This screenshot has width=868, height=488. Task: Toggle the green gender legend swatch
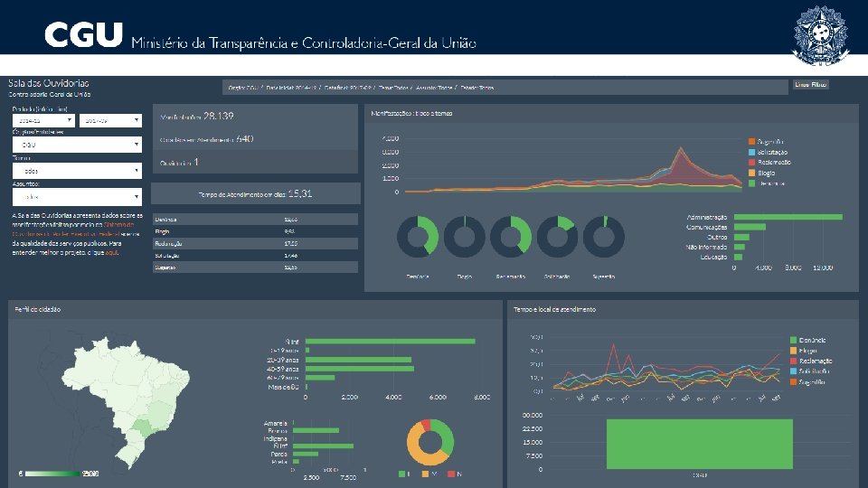(401, 474)
